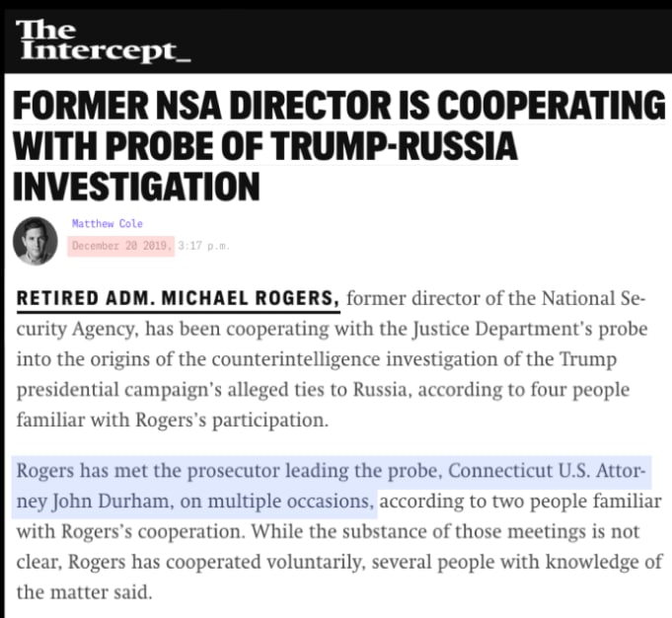Open Matthew Cole author link
The image size is (672, 618).
(x=108, y=223)
